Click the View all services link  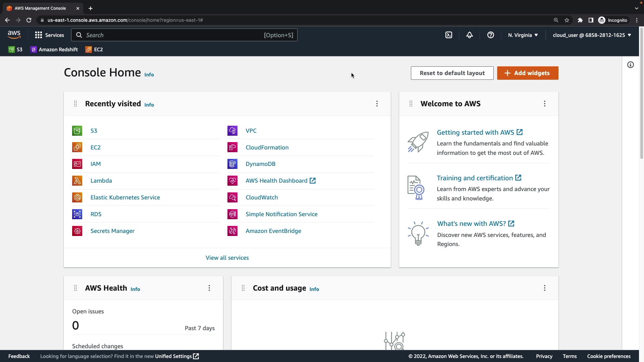tap(227, 258)
